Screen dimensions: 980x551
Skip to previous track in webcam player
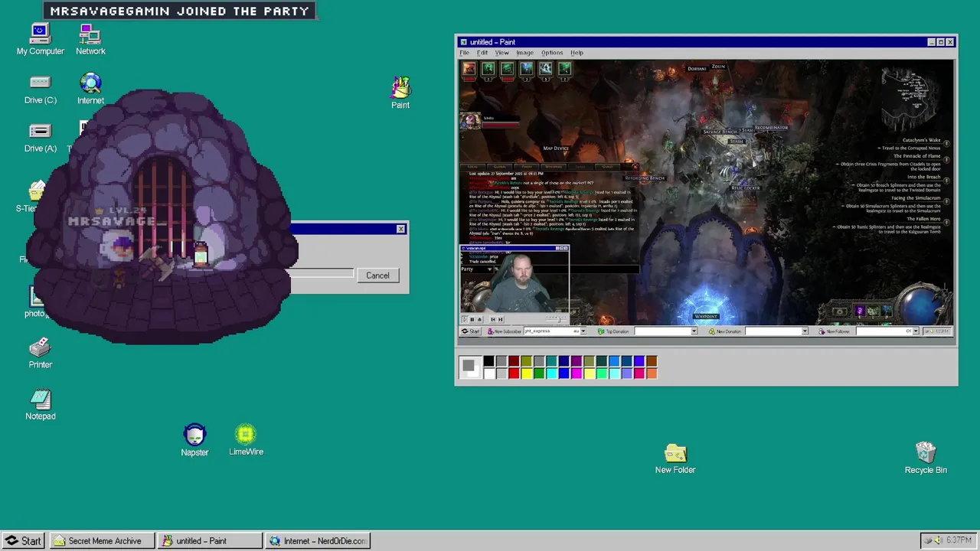(x=493, y=320)
